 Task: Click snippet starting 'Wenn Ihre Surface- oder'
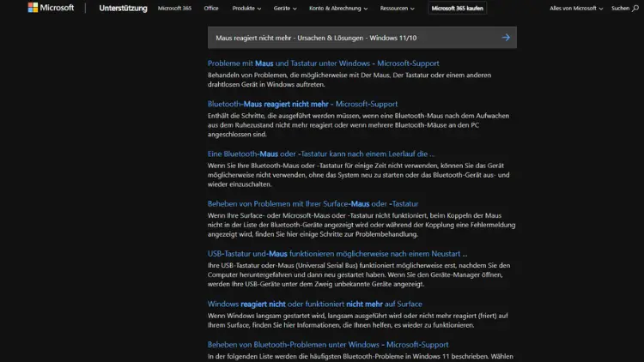[x=361, y=225]
